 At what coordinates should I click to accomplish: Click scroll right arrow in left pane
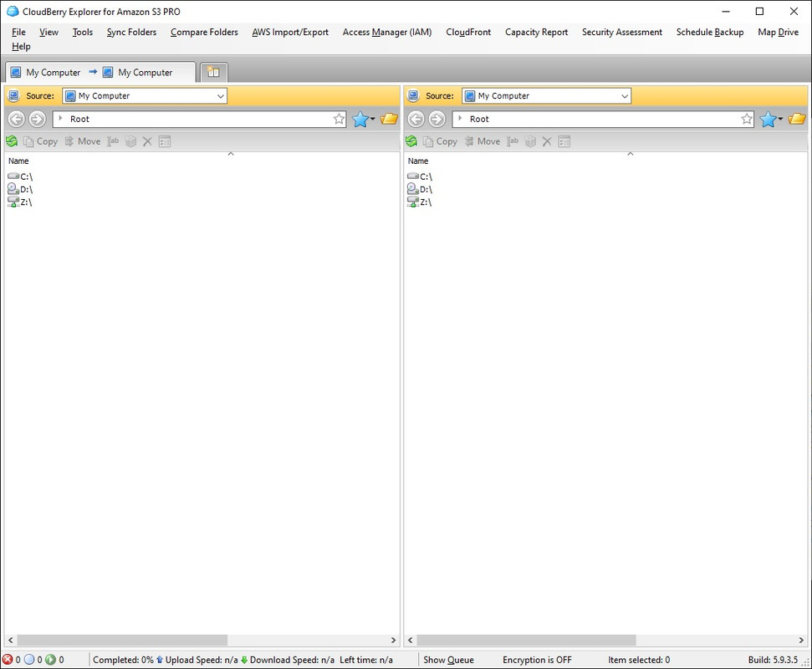(x=393, y=640)
